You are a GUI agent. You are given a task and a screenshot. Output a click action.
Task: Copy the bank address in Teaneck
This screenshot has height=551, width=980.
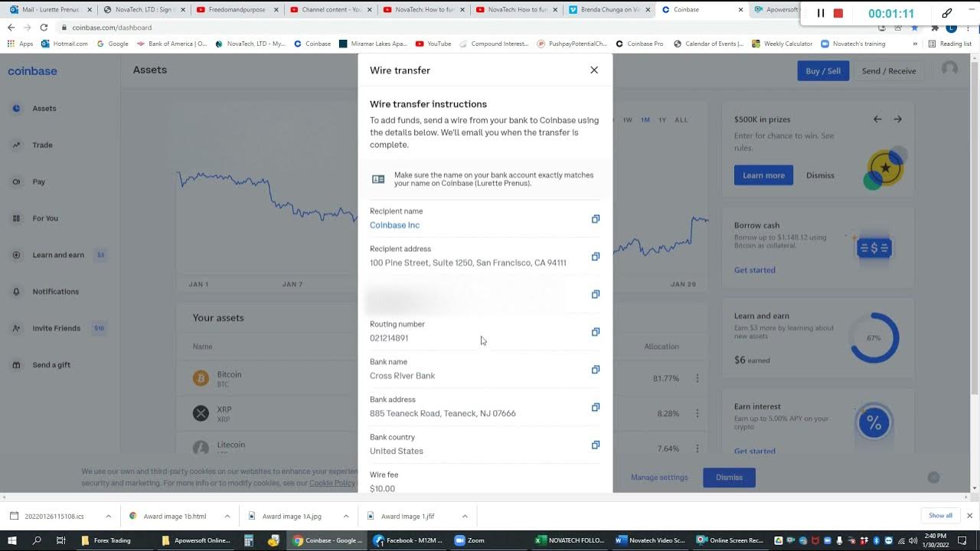(x=595, y=407)
